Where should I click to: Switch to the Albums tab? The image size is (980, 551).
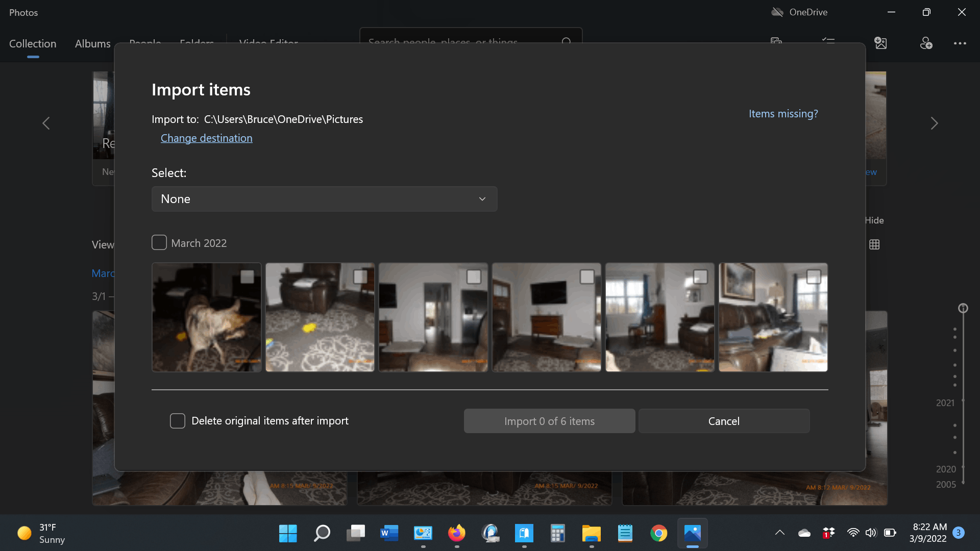[93, 42]
